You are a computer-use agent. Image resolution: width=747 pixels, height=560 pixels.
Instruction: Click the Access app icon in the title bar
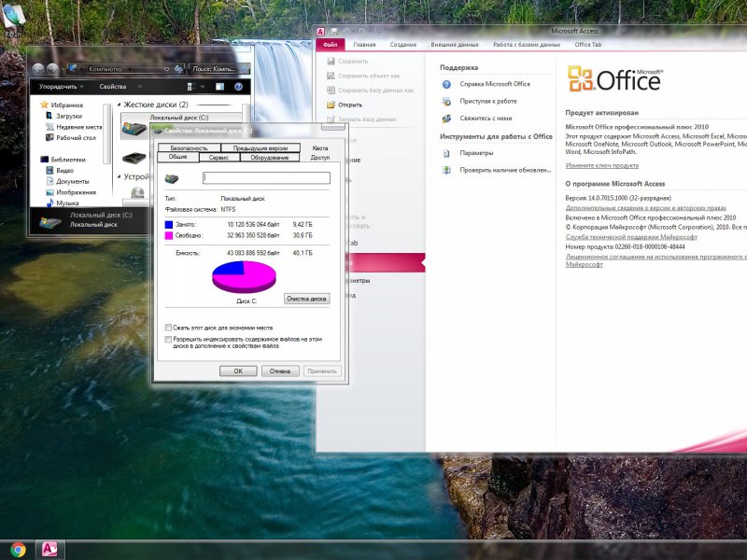320,32
